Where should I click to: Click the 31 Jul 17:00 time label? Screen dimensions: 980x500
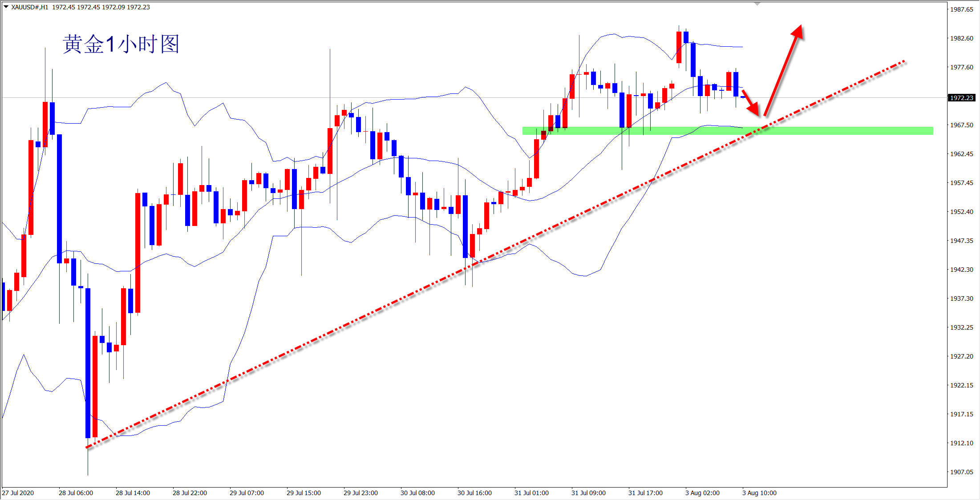(x=646, y=493)
